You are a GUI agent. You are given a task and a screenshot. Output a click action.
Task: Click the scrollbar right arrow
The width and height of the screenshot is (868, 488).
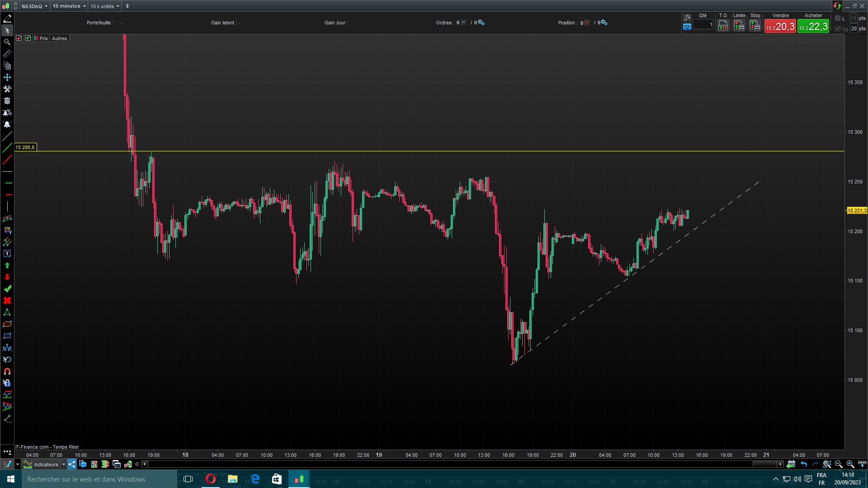coord(780,464)
